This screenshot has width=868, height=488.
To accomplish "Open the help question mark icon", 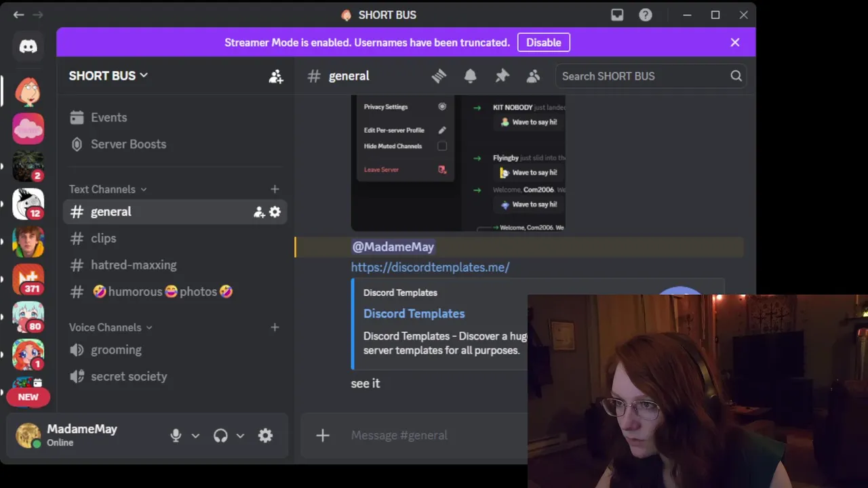I will [x=646, y=15].
